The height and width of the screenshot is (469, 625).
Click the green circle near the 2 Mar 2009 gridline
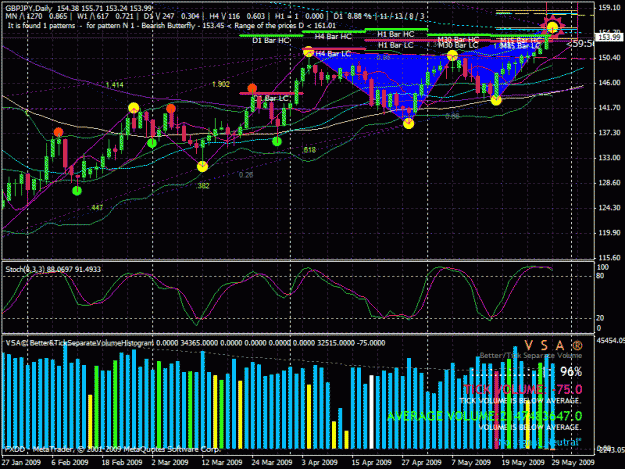point(152,143)
